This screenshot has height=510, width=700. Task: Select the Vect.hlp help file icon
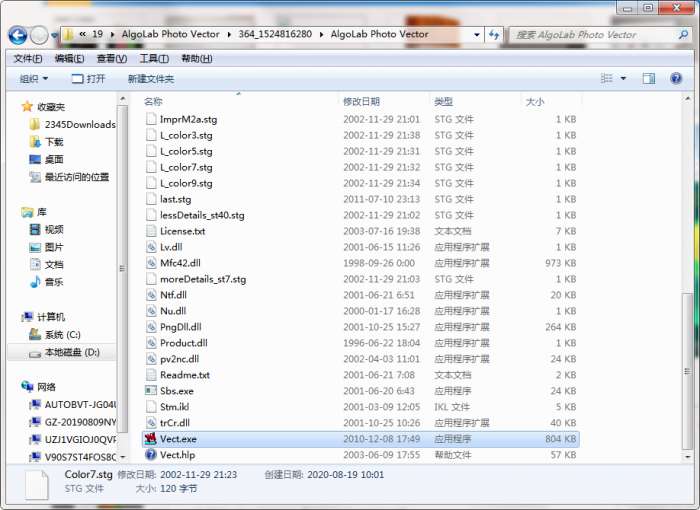tap(151, 455)
